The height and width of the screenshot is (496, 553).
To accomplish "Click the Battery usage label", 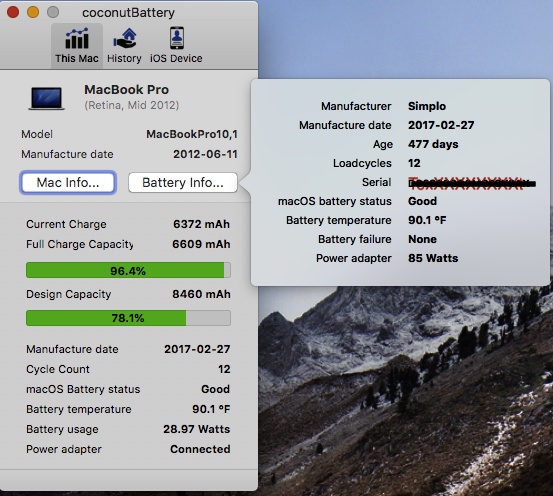I will point(62,429).
